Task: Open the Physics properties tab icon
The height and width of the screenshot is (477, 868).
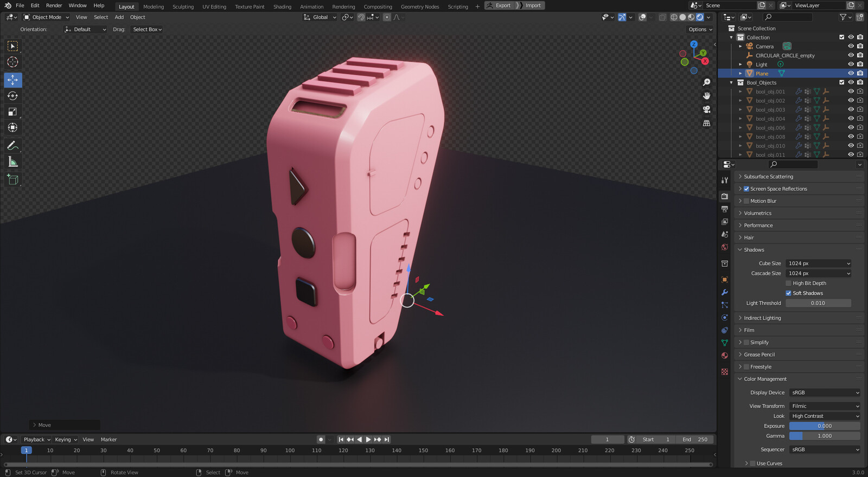Action: (x=725, y=318)
